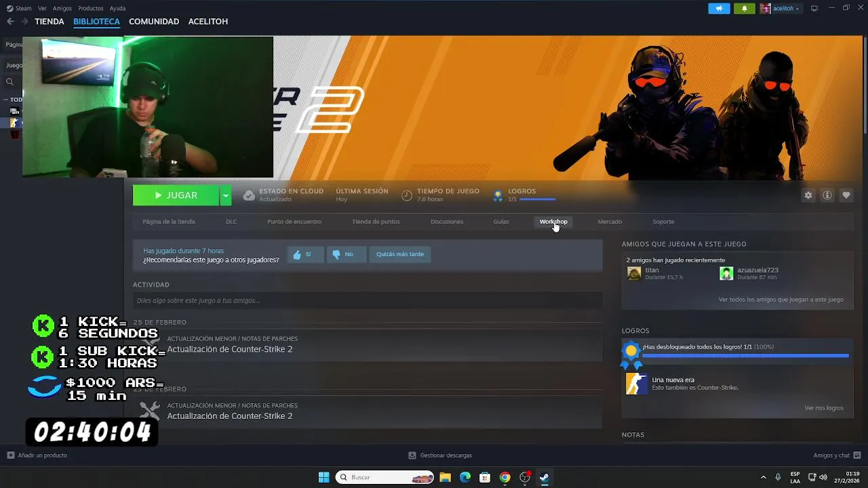868x488 pixels.
Task: Expand the Jugar launch options arrow
Action: (x=226, y=195)
